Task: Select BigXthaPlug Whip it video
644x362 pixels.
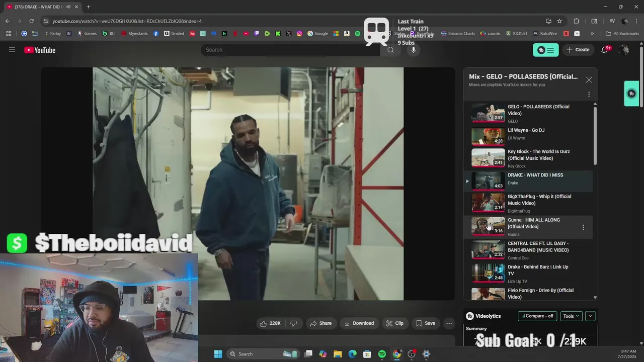Action: (x=528, y=203)
